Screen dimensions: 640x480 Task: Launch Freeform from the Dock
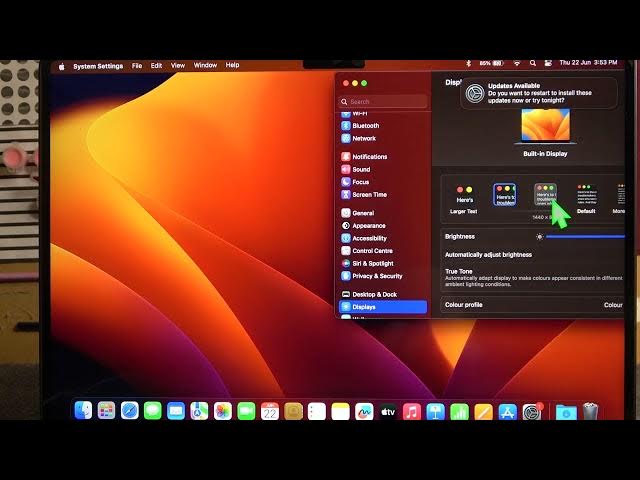coord(364,411)
